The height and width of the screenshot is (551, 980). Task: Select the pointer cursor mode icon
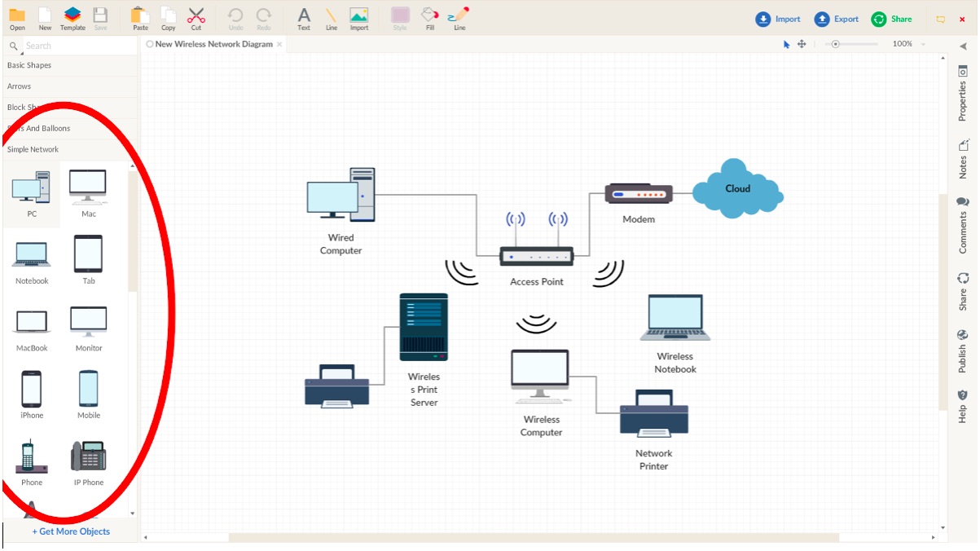pyautogui.click(x=787, y=44)
